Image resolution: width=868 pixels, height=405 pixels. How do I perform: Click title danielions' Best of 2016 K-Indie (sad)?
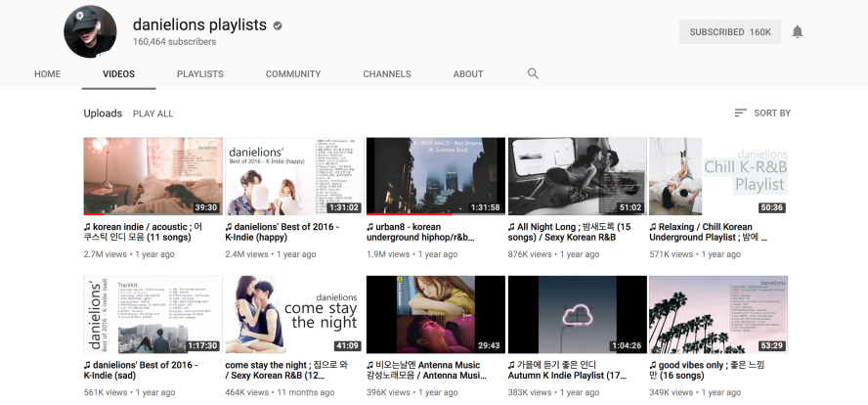[x=141, y=370]
